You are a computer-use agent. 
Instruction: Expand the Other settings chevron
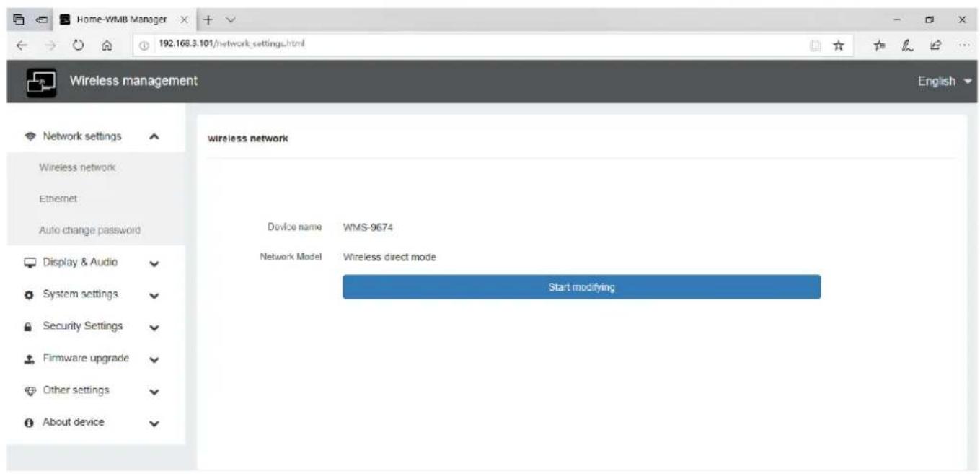click(153, 392)
